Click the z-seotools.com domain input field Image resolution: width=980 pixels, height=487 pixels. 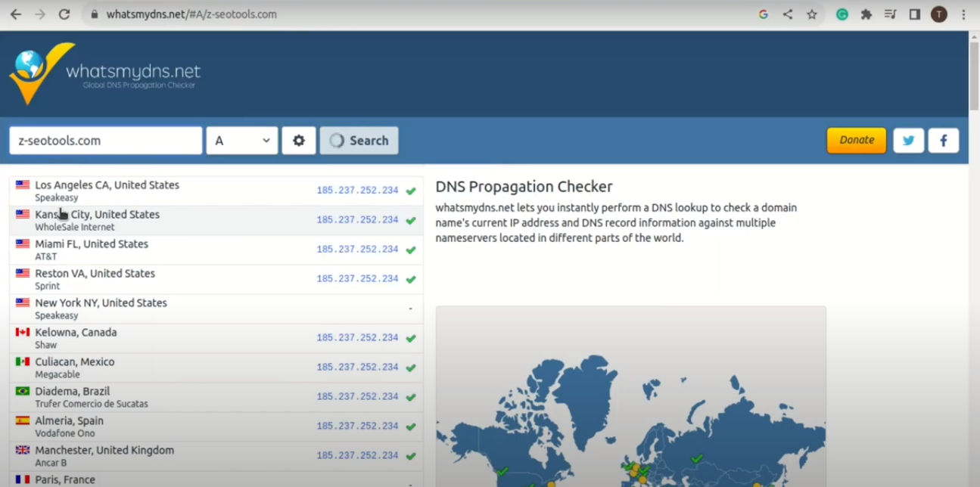click(106, 141)
